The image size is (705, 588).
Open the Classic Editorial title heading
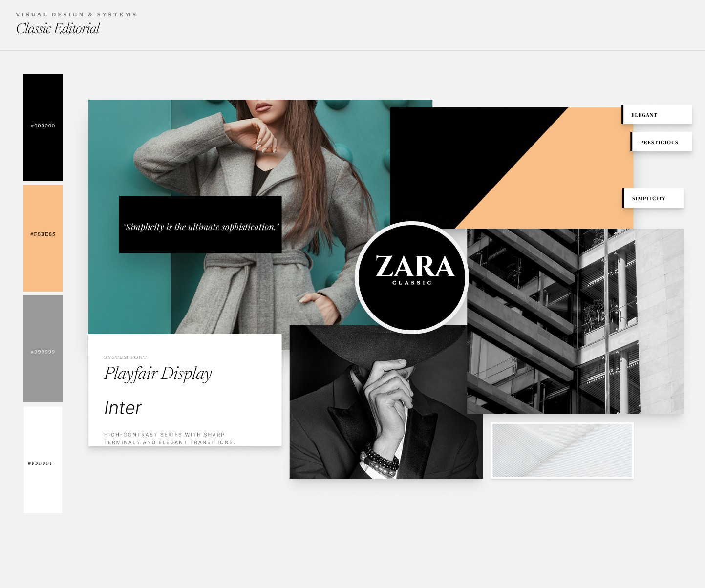click(58, 29)
